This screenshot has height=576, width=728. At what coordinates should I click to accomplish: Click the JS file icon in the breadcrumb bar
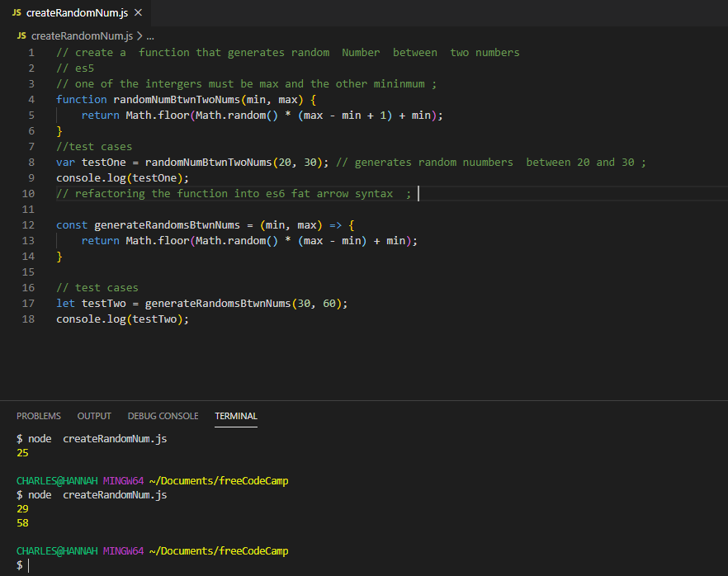[21, 35]
